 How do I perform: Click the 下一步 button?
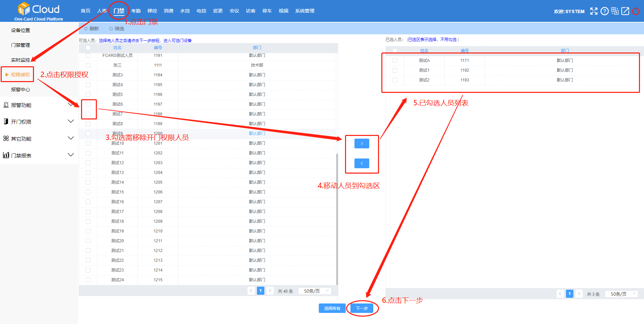(362, 308)
